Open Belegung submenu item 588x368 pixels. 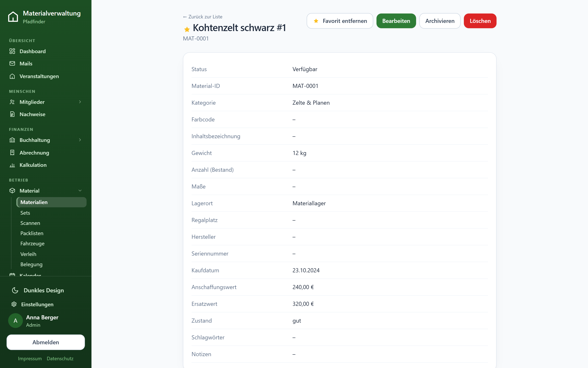click(51, 264)
